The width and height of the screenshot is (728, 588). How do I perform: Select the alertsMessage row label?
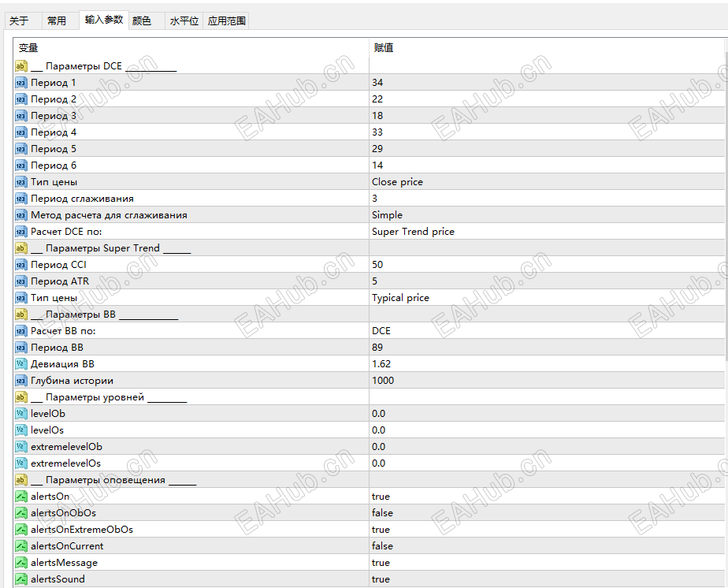[65, 563]
